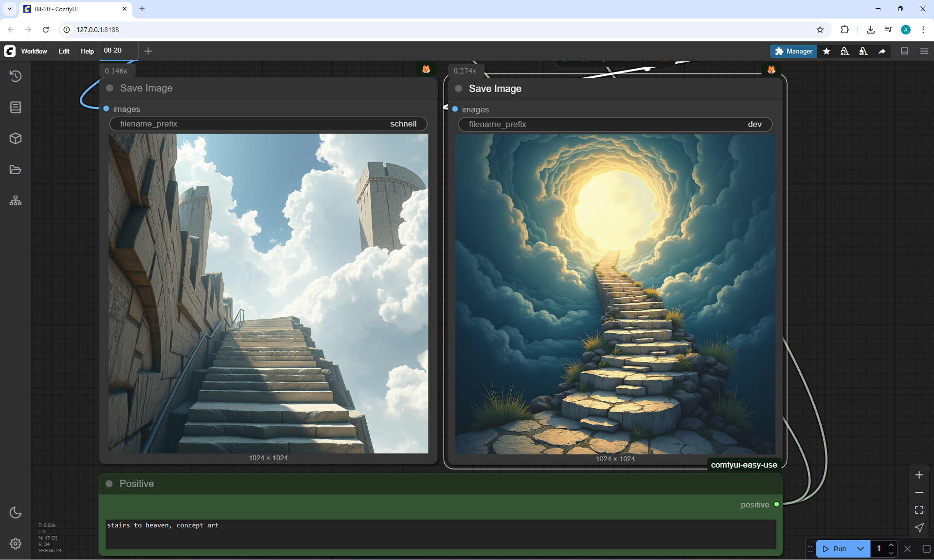Screen dimensions: 934x560
Task: Click the dev filename_prefix field
Action: [x=615, y=125]
